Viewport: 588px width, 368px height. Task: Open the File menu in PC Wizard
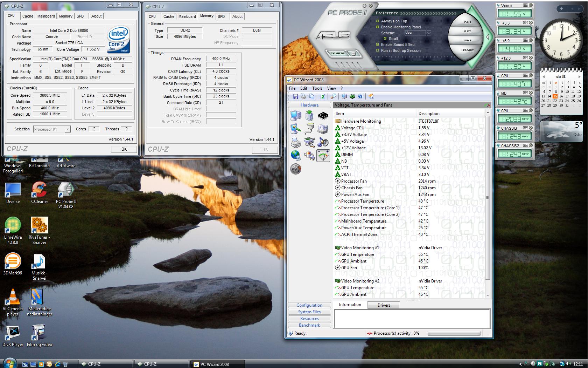tap(292, 88)
